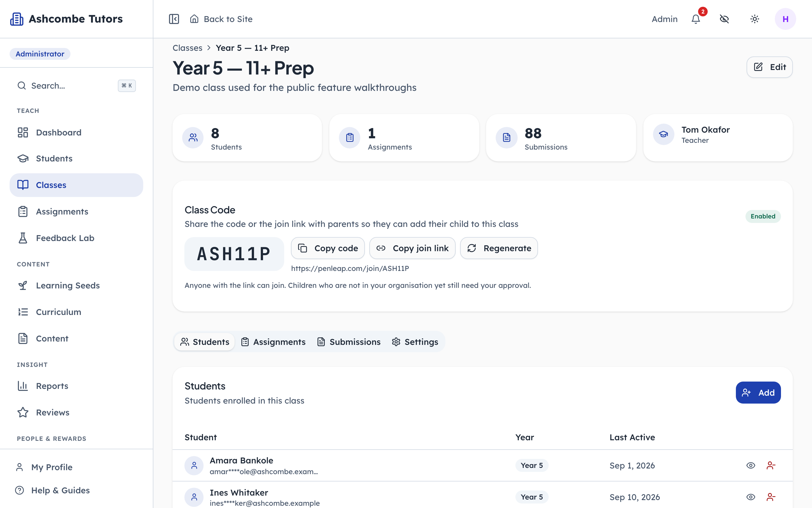Switch theme with the sun icon
This screenshot has width=812, height=508.
click(x=754, y=19)
